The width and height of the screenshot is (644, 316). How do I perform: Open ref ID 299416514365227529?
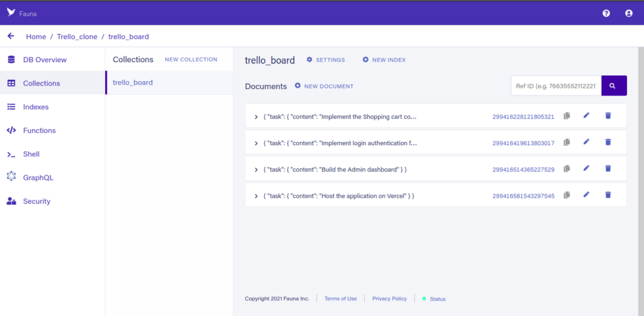pyautogui.click(x=523, y=170)
